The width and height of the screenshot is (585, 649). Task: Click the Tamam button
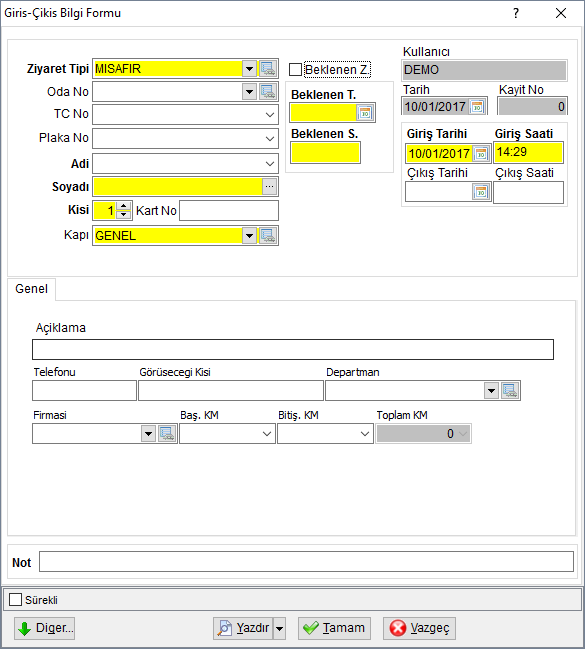click(334, 628)
